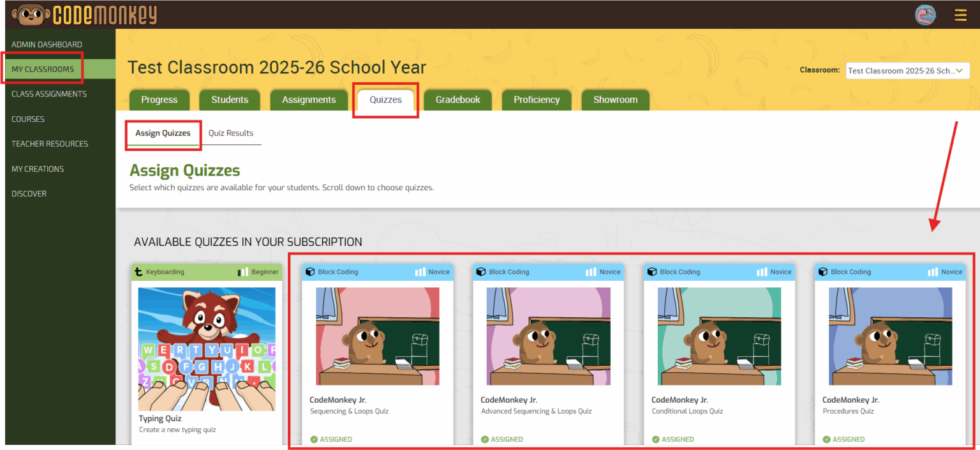Click the Keyboarding icon on Typing Quiz card
Screen dimensions: 980x450
[138, 272]
